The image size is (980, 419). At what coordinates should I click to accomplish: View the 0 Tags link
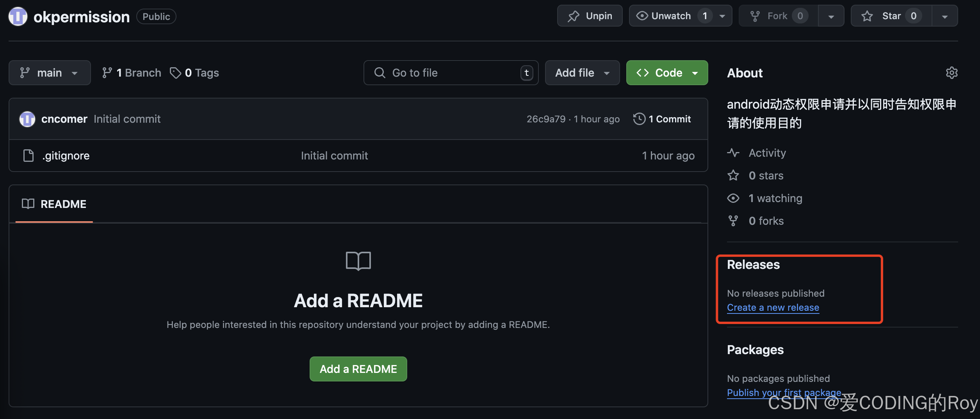coord(194,73)
